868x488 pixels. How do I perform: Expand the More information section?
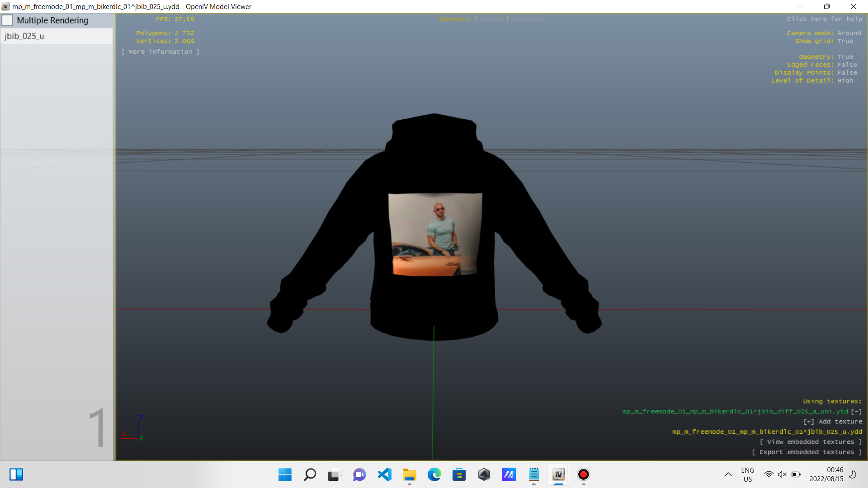pos(160,52)
